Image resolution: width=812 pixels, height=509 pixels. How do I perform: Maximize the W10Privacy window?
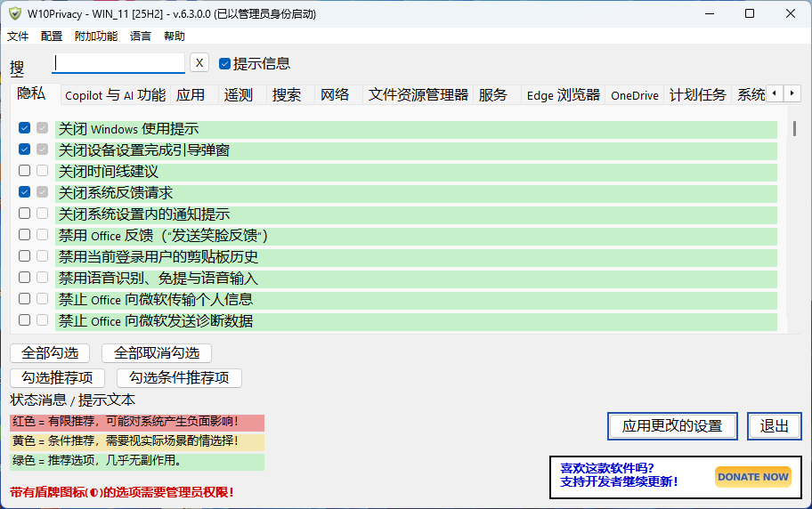coord(750,13)
